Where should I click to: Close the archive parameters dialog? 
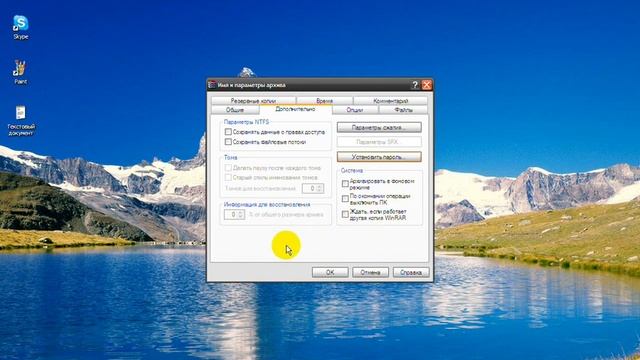click(427, 84)
